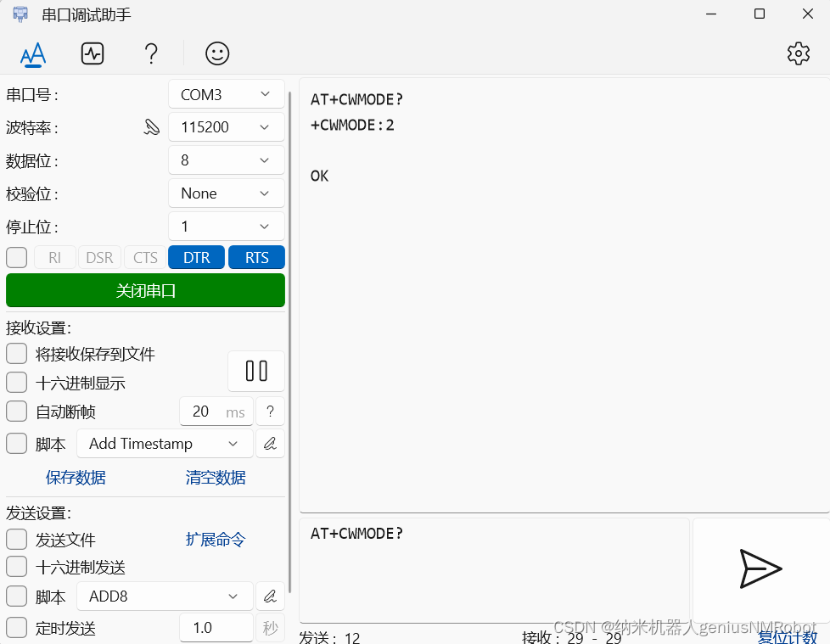Viewport: 830px width, 644px height.
Task: Minimize the serial assistant window
Action: (x=711, y=14)
